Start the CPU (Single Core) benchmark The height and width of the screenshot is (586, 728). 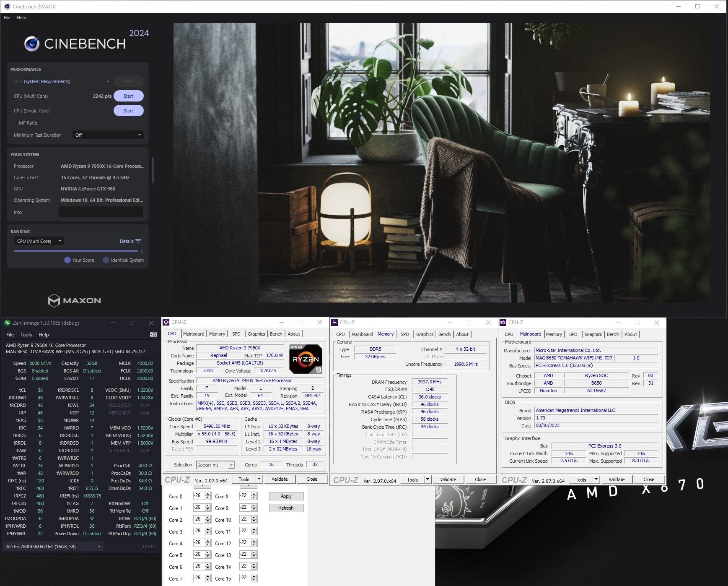(128, 111)
